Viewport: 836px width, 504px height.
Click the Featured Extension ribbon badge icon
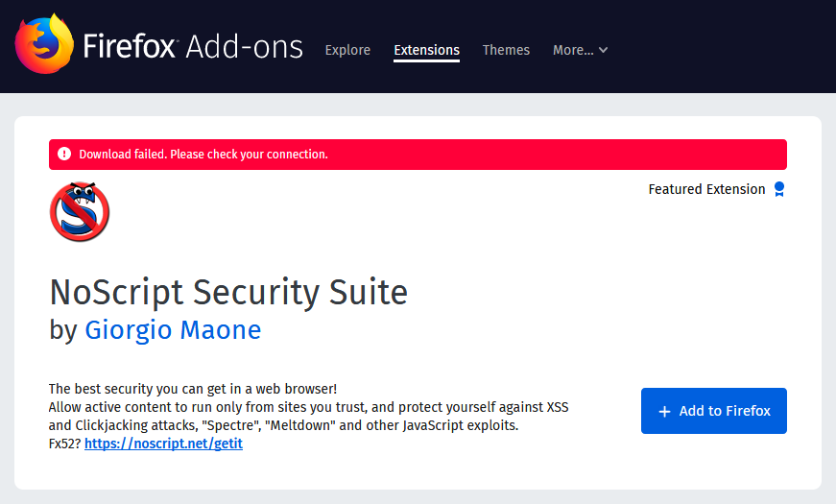779,189
